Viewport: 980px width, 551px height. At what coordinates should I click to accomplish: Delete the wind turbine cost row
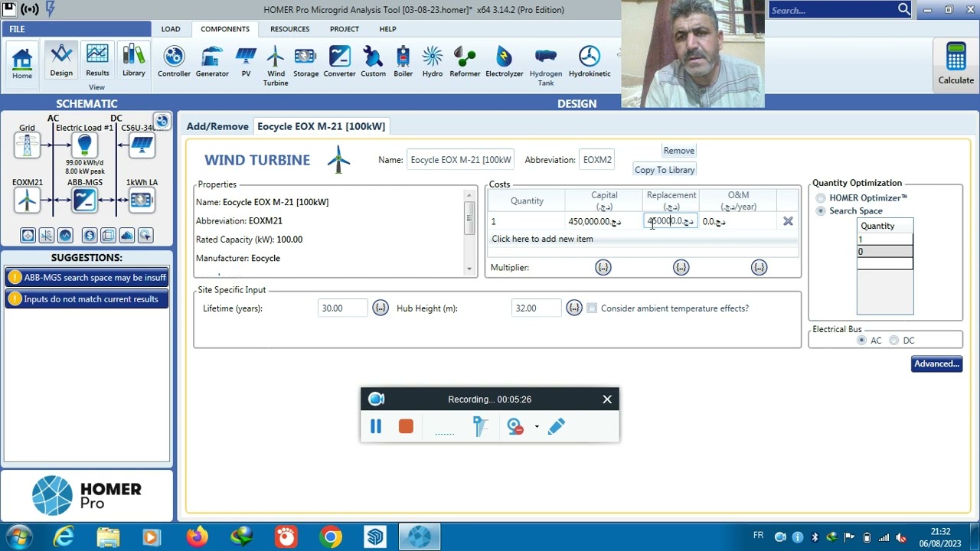788,221
